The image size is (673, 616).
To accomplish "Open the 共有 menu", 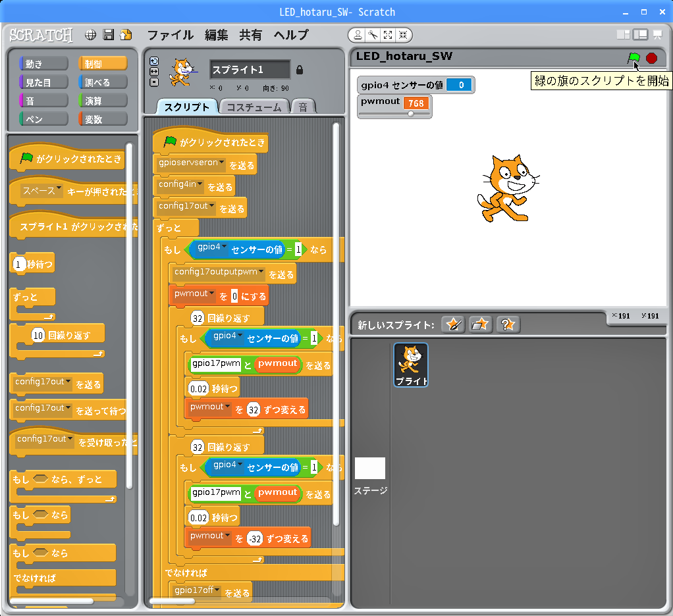I will click(x=251, y=35).
